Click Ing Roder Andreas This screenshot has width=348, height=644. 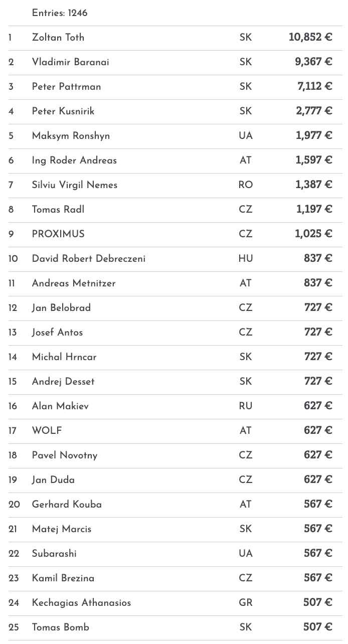[74, 160]
